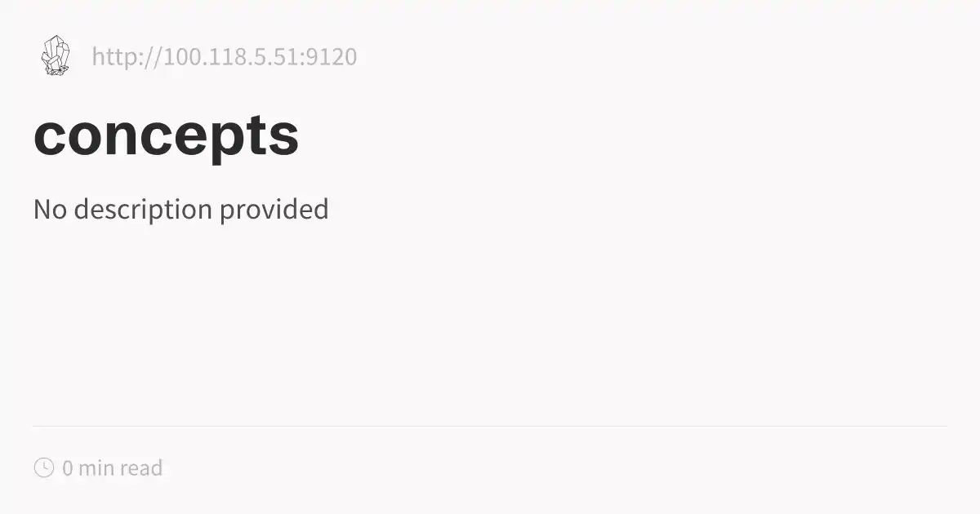Click the "0 min read" label
This screenshot has height=514, width=980.
112,467
